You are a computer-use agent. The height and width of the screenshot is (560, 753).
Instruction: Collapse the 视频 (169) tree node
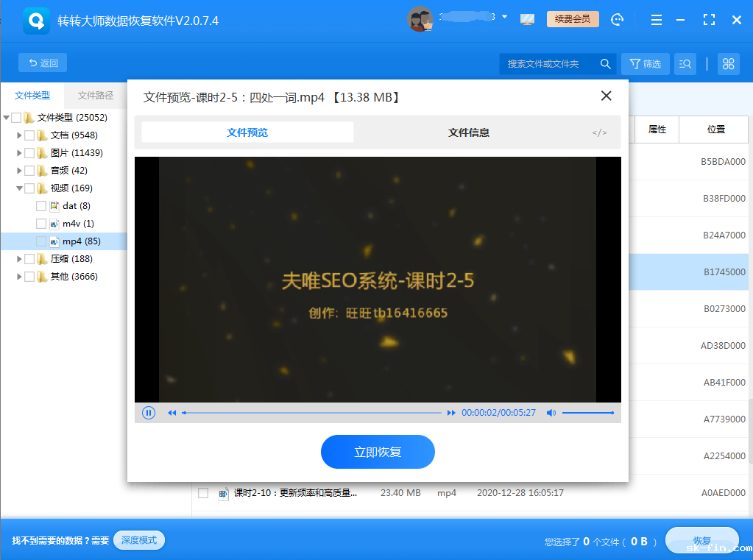point(20,188)
